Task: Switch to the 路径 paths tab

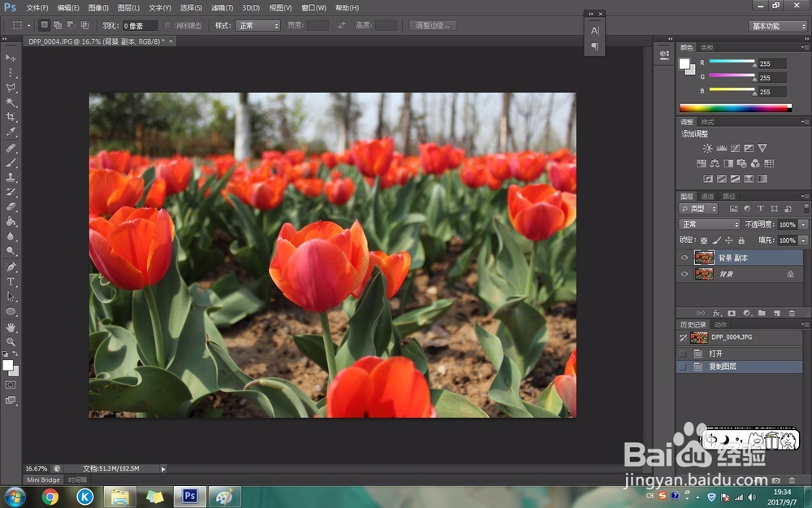Action: (729, 196)
